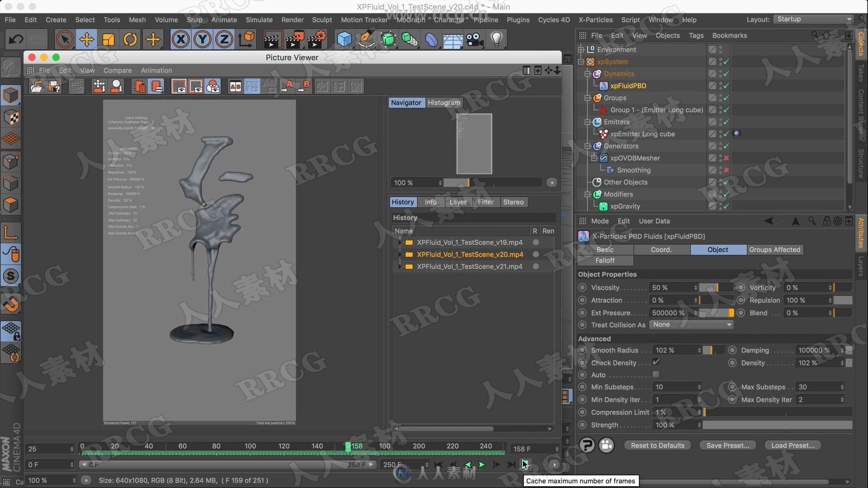This screenshot has height=488, width=868.
Task: Click Load Preset button
Action: point(793,446)
